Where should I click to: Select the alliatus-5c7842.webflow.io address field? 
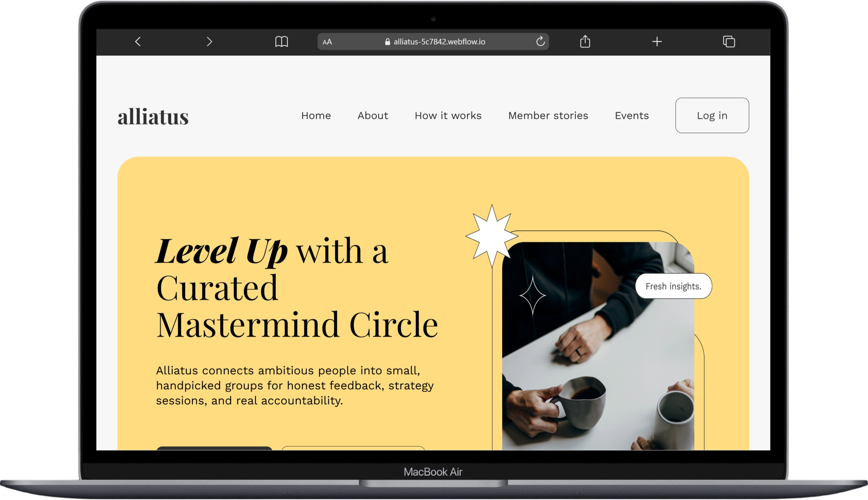click(433, 42)
